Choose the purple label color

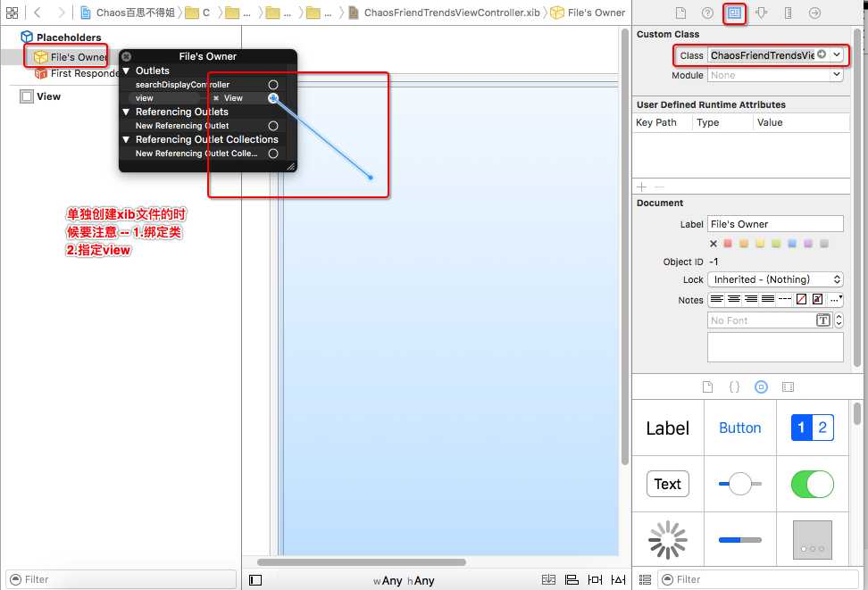tap(808, 244)
